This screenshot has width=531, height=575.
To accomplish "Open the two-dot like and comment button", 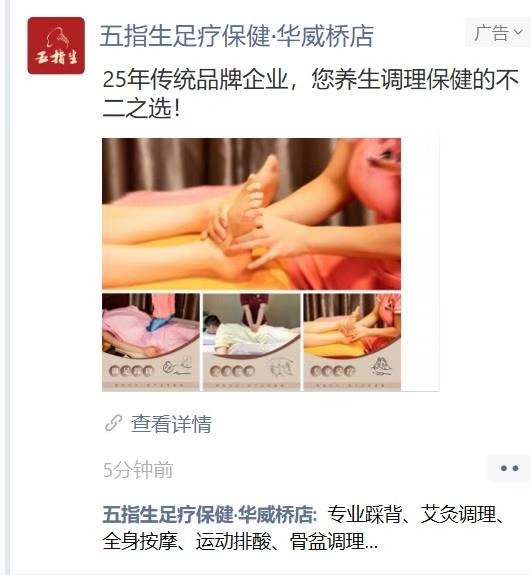I will point(509,468).
